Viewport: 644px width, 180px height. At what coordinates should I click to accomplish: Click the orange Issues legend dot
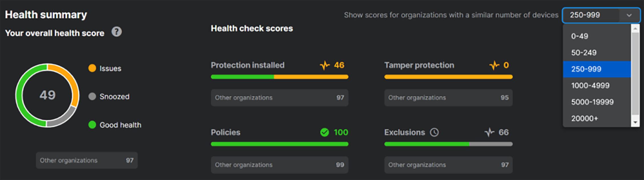(92, 68)
